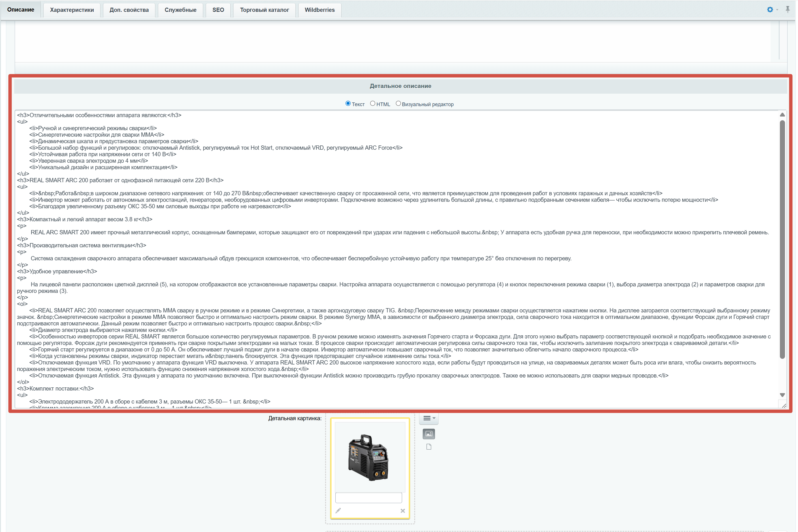
Task: Click the image view mode icon
Action: coord(429,434)
